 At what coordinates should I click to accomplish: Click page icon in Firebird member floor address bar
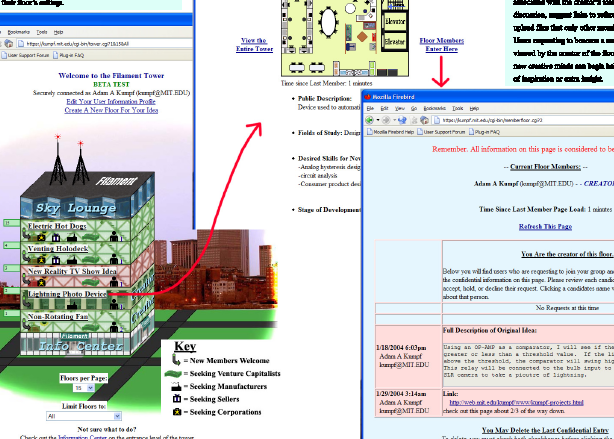pyautogui.click(x=437, y=120)
